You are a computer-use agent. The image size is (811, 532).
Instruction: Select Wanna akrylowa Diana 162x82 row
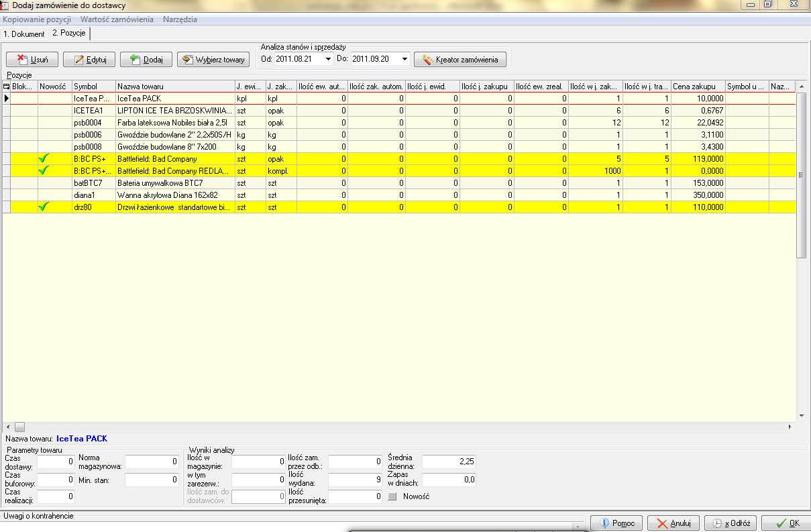[398, 195]
